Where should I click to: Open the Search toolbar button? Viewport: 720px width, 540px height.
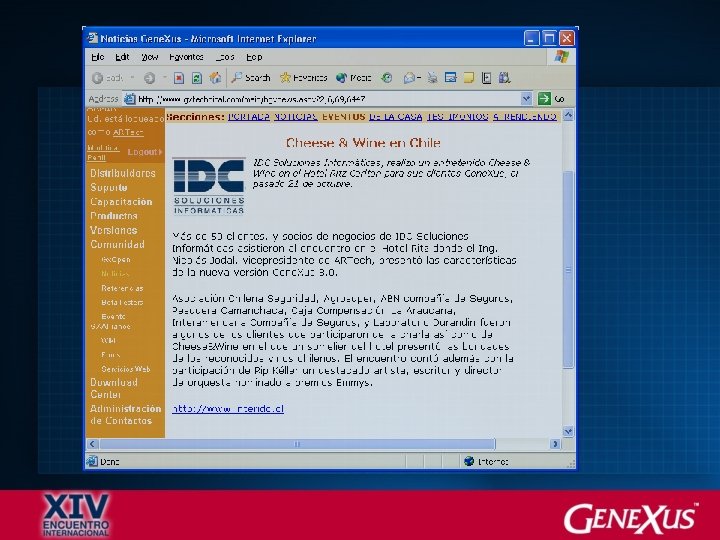click(250, 78)
